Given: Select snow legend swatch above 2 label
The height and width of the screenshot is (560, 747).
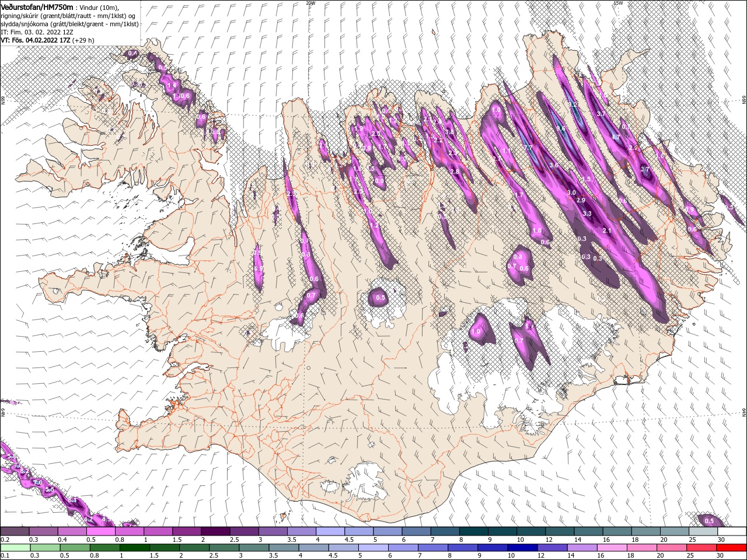Looking at the screenshot, I should (x=215, y=531).
